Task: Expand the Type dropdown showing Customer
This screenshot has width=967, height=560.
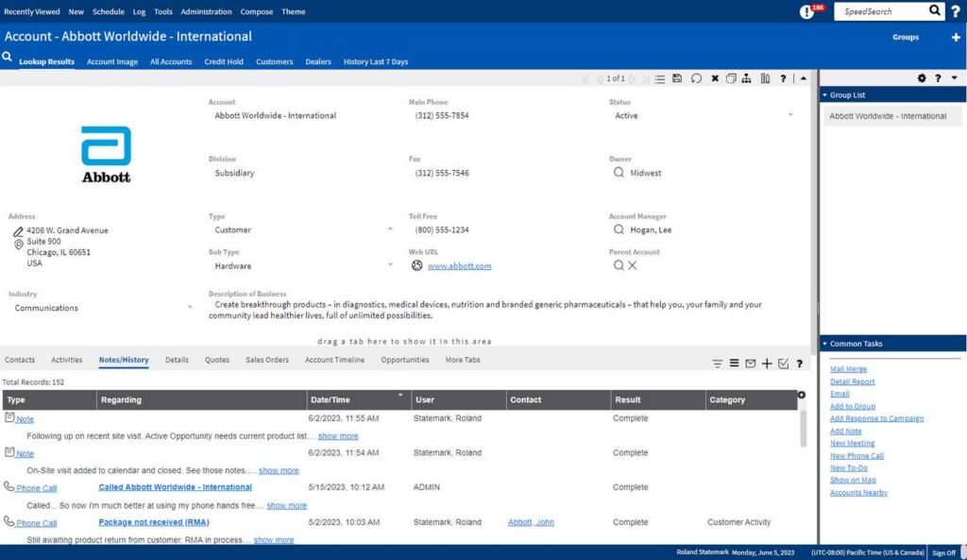Action: (x=391, y=229)
